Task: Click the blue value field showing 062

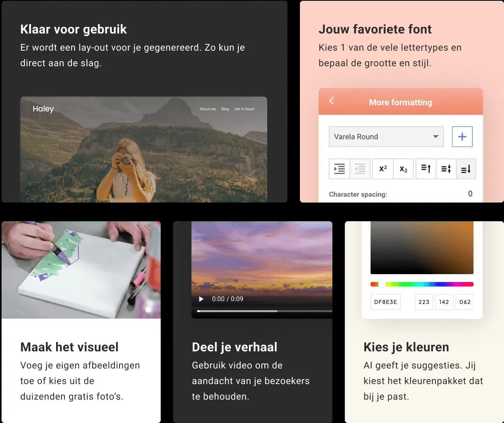Action: click(465, 302)
